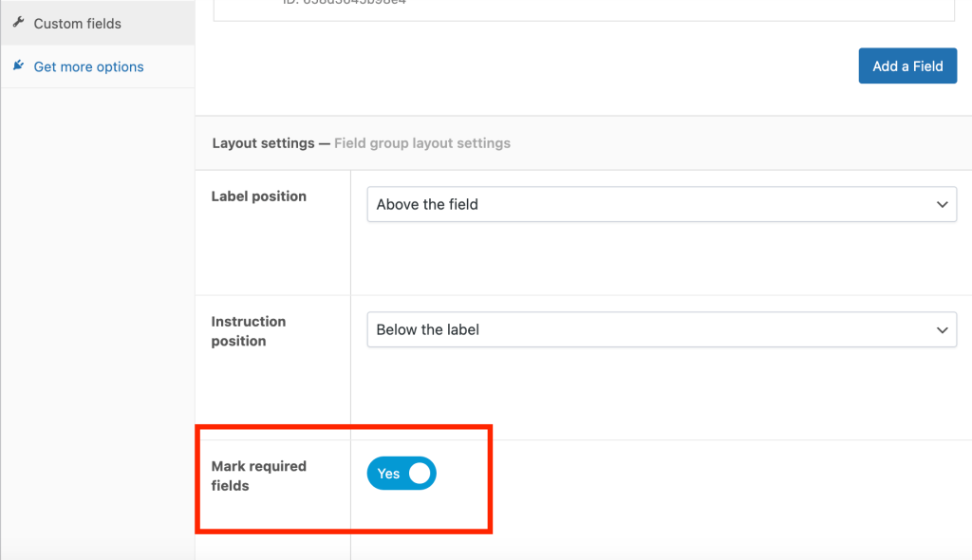972x560 pixels.
Task: Disable the Mark required fields toggle
Action: point(401,474)
